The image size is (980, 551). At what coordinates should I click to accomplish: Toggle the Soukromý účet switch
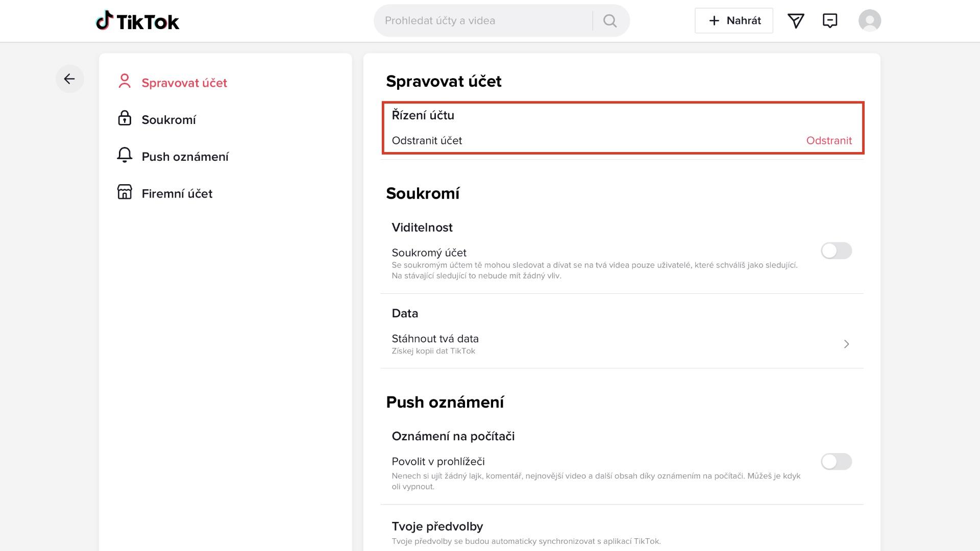tap(836, 251)
